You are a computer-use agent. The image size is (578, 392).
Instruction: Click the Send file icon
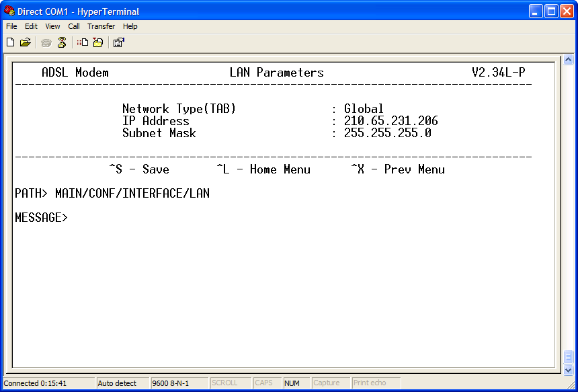[x=81, y=42]
